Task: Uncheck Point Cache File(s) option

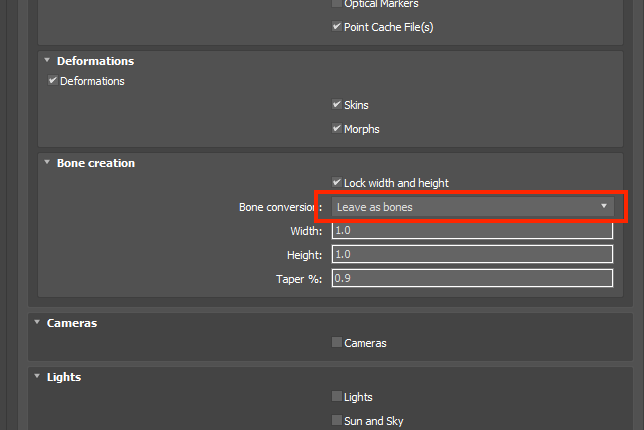Action: coord(337,27)
